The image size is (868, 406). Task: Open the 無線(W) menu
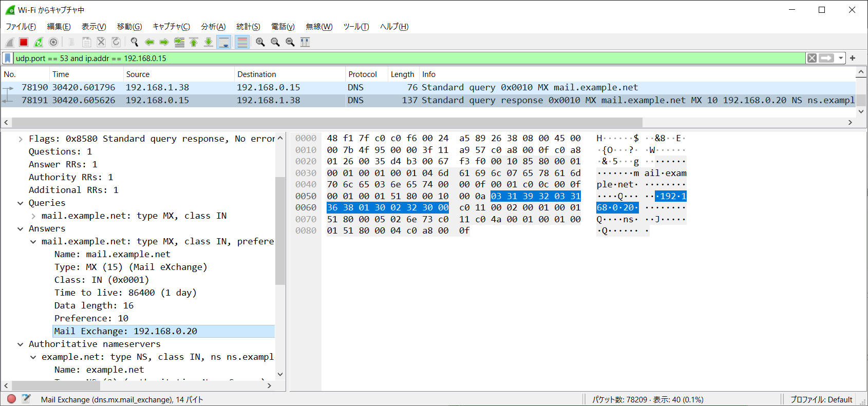[319, 27]
